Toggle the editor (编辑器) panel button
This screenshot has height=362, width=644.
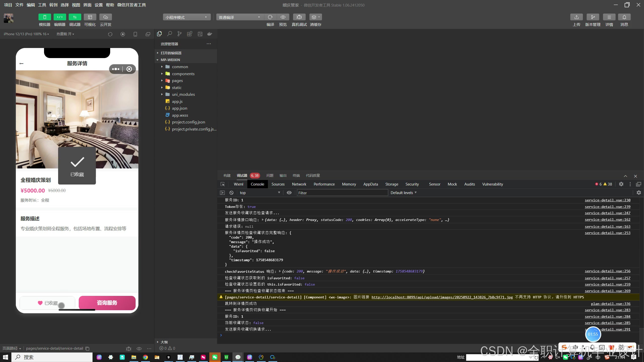click(x=60, y=17)
